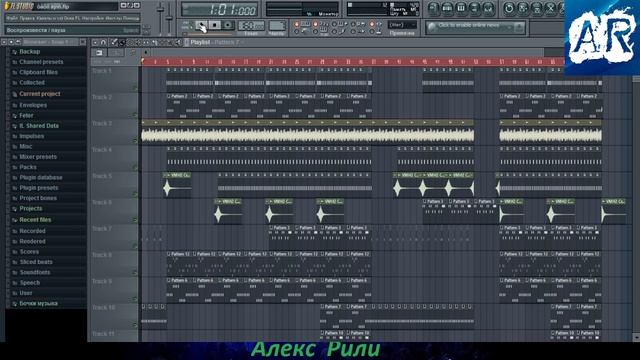Open the Playlist options menu arrow
Viewport: 640px width, 360px height.
[x=95, y=42]
